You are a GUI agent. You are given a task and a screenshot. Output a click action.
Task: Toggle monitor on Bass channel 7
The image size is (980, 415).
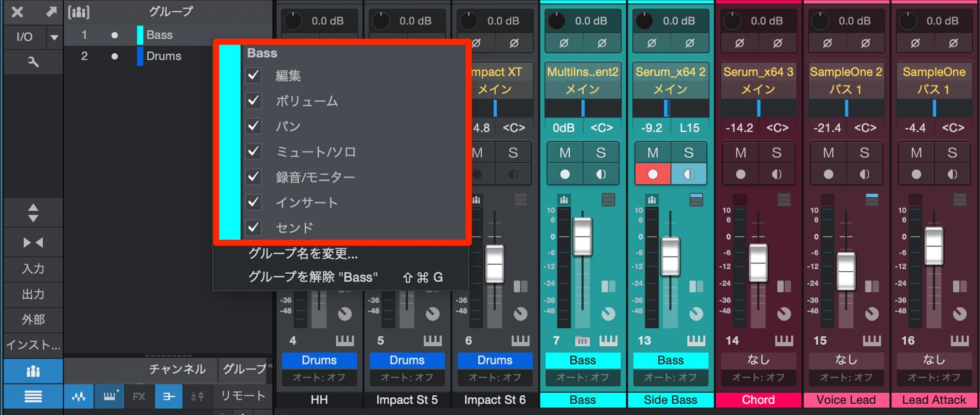click(x=600, y=175)
